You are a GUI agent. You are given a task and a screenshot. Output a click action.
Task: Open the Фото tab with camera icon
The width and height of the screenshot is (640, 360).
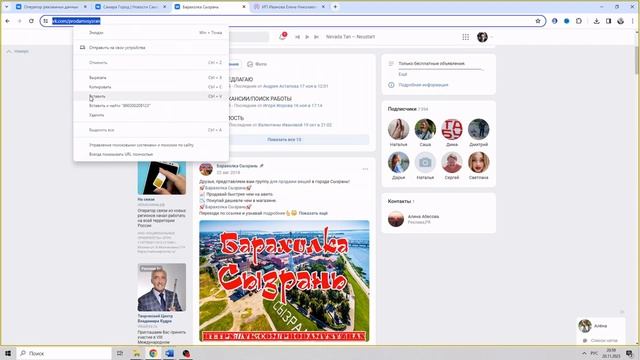pos(257,64)
